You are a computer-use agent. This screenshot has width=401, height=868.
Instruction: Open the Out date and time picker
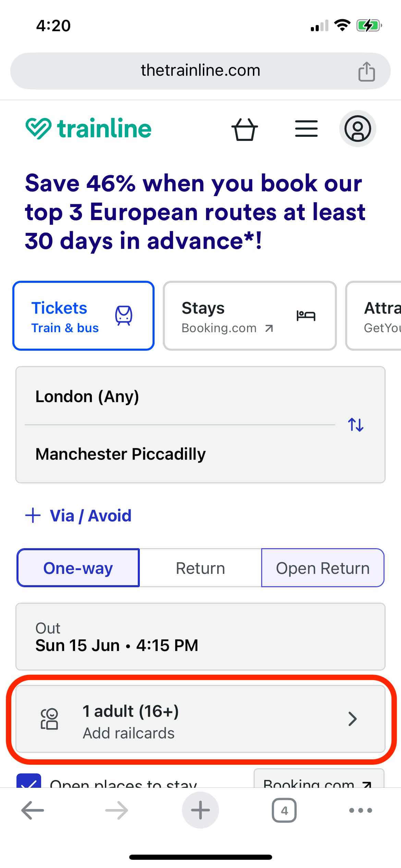click(x=200, y=637)
